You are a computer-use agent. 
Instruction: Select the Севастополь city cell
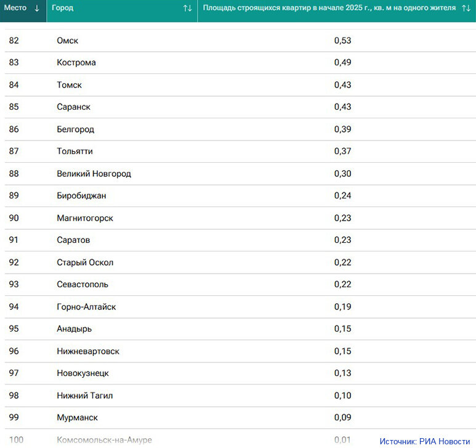83,284
